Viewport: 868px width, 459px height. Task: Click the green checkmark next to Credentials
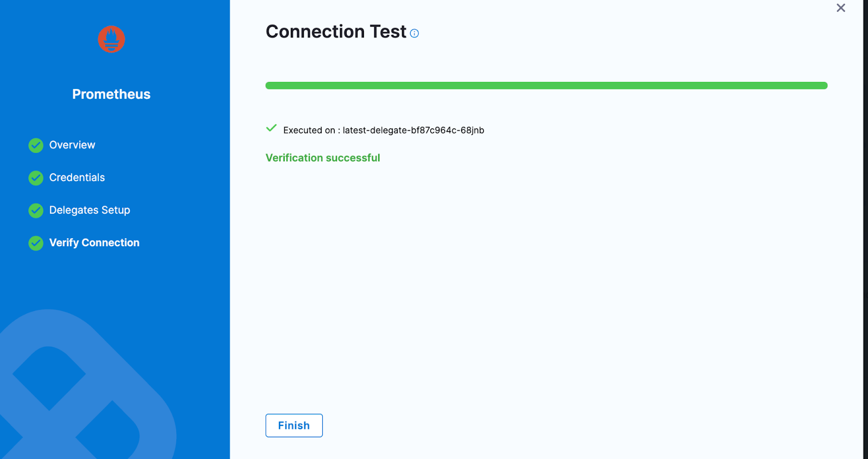(x=36, y=178)
